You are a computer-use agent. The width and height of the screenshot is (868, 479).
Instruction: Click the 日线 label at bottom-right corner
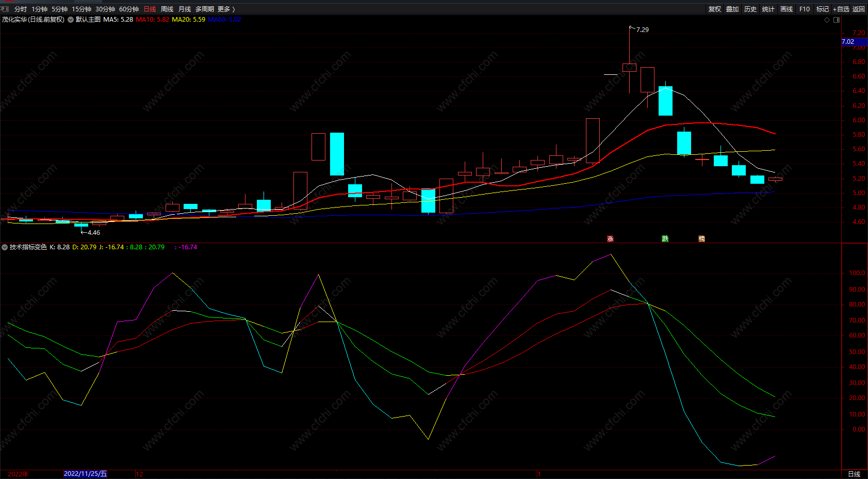[x=854, y=474]
